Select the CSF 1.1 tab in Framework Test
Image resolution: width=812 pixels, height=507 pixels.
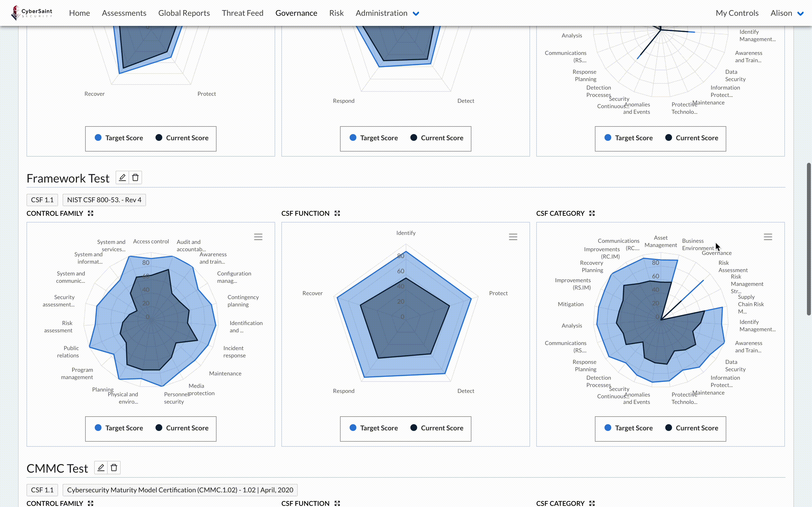click(42, 199)
